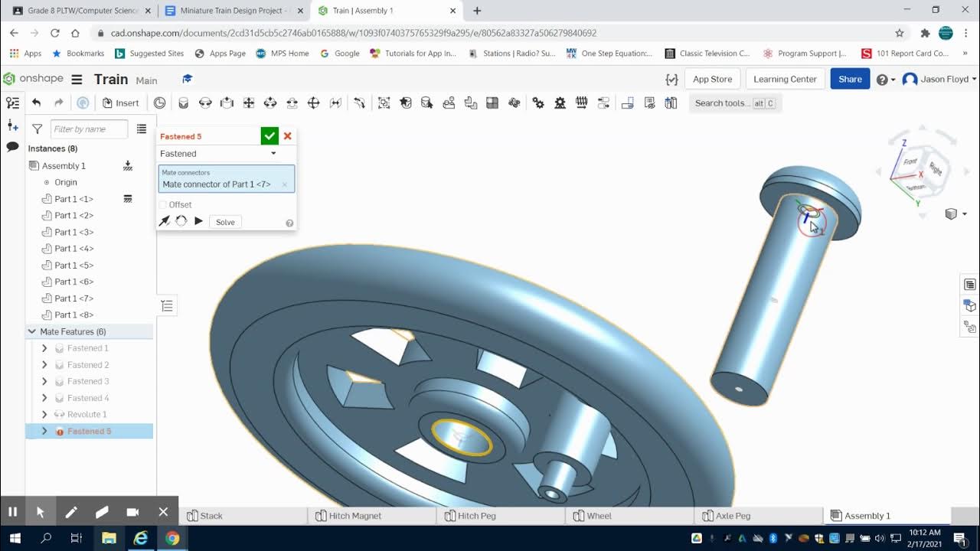Screen dimensions: 980x551
Task: Click the Animate clock icon in toolbar
Action: coord(159,103)
